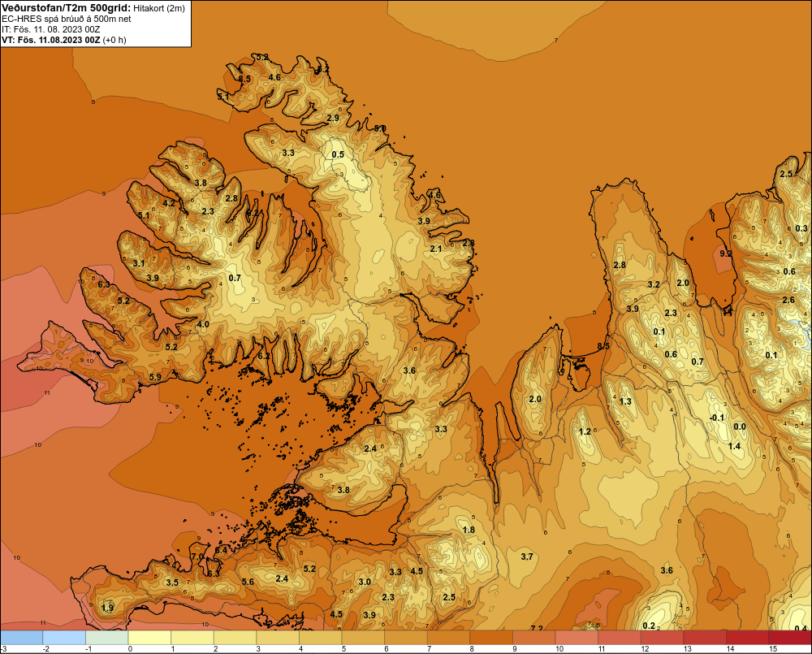Screen dimensions: 812x654
Task: Pick the legend color between -3 and -2
Action: coord(21,637)
